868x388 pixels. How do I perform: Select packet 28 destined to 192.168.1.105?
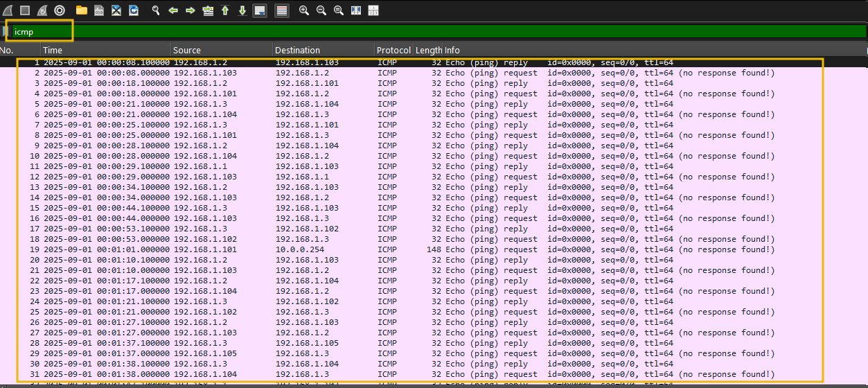(434, 343)
